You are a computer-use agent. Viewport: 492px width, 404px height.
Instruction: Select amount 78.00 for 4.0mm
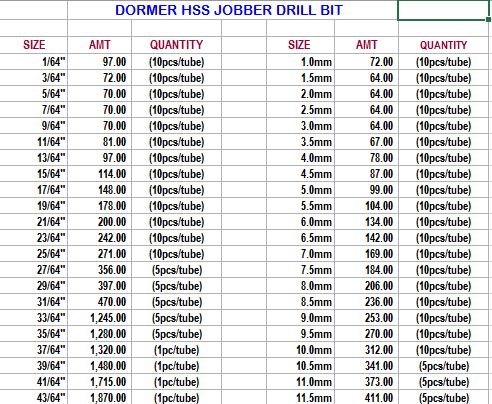(366, 158)
